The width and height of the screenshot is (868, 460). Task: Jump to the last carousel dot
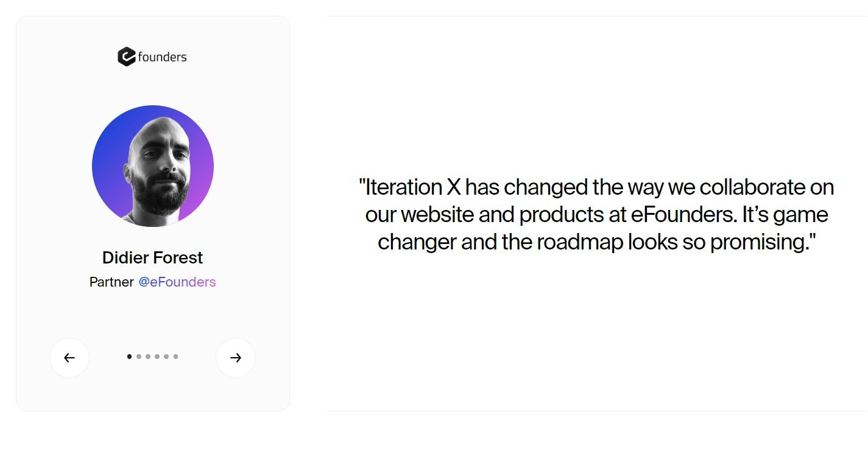175,357
